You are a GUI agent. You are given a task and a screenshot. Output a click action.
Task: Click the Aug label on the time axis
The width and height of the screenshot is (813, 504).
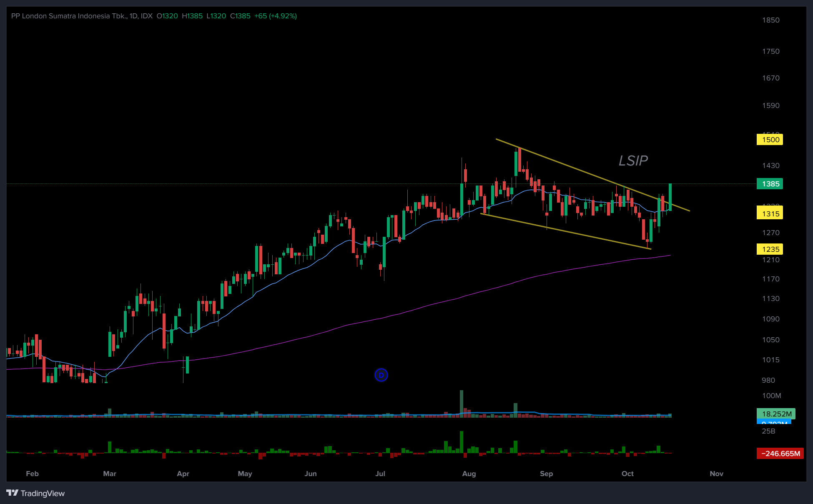pyautogui.click(x=469, y=474)
